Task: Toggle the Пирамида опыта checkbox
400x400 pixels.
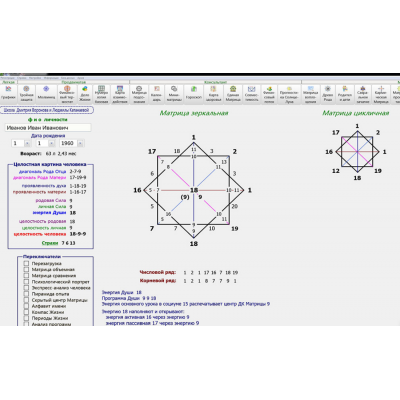Action: click(26, 294)
